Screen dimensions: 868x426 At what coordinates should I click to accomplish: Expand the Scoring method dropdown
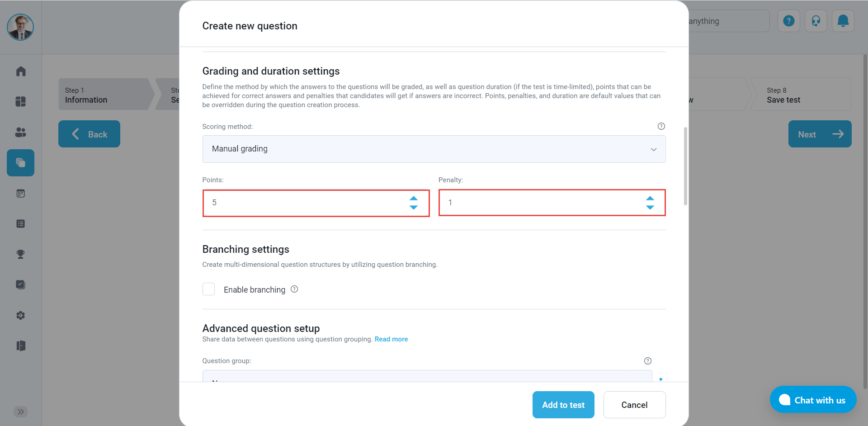point(434,149)
